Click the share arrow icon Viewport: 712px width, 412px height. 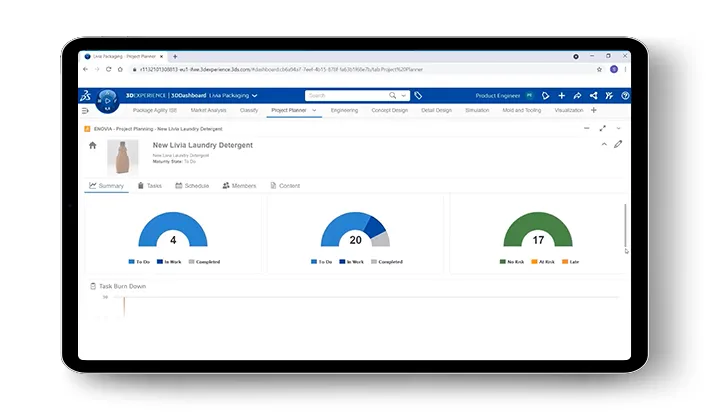click(x=577, y=95)
